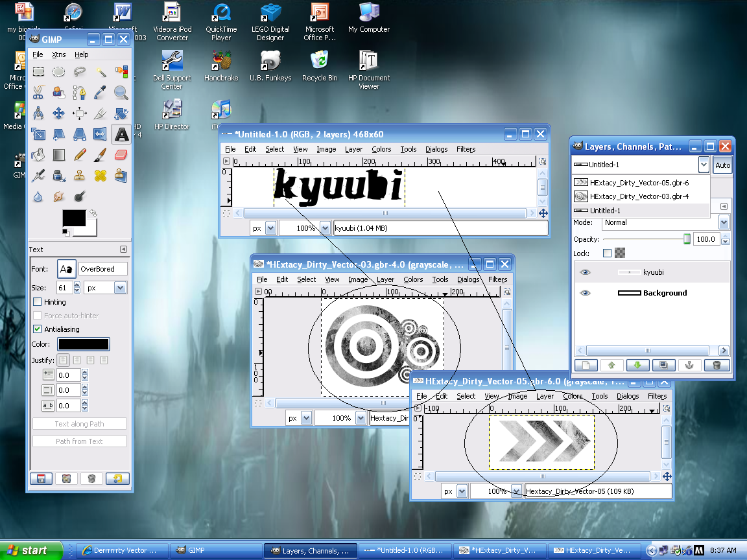Enable the Hinting checkbox
Screen dimensions: 747x560
tap(38, 302)
